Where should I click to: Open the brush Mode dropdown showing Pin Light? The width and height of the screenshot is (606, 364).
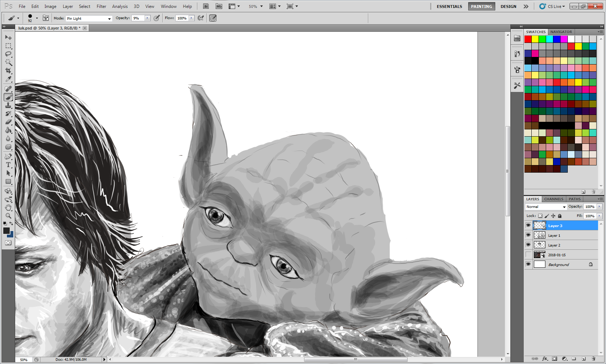(x=89, y=18)
